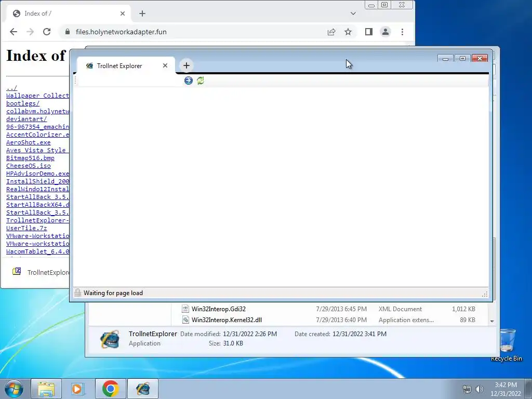Click the volume speaker tray icon
Screen dimensions: 532x399
click(x=480, y=389)
